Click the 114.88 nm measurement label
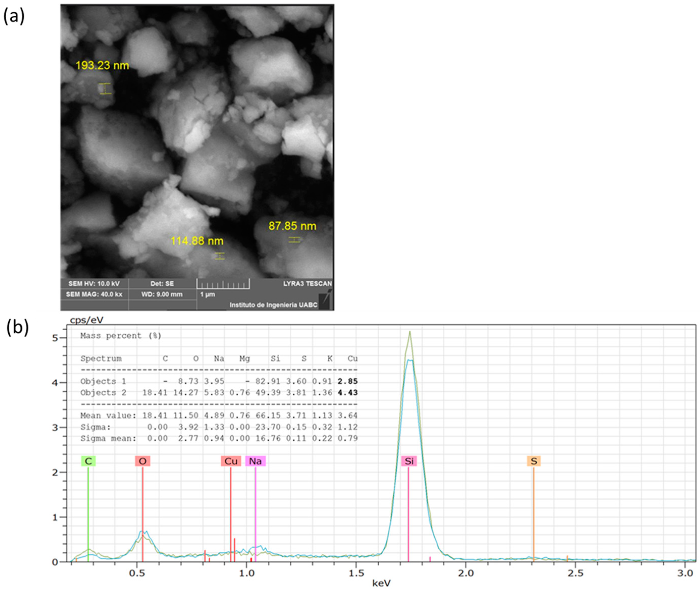Screen dimensions: 700x590 pyautogui.click(x=197, y=241)
